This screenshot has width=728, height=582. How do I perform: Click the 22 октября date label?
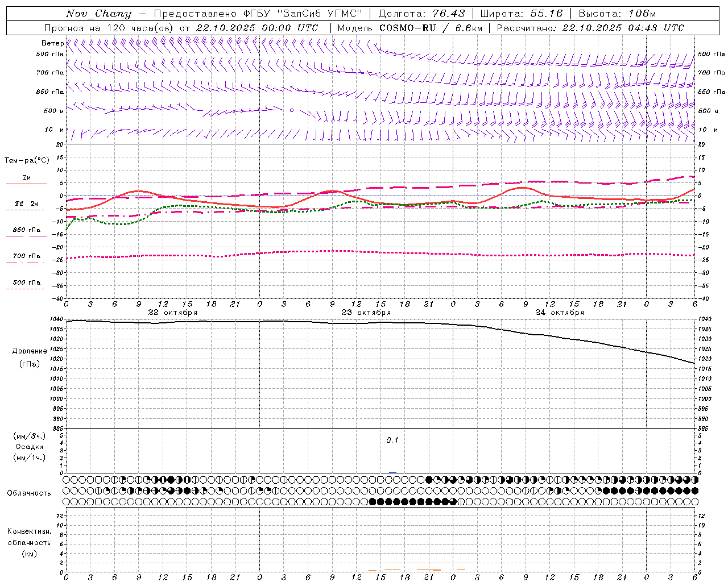pyautogui.click(x=173, y=313)
